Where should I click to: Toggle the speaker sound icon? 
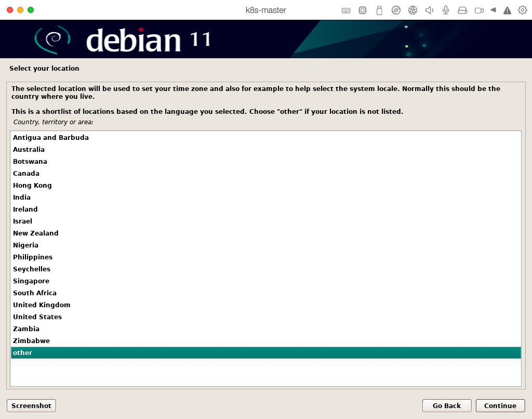(429, 10)
